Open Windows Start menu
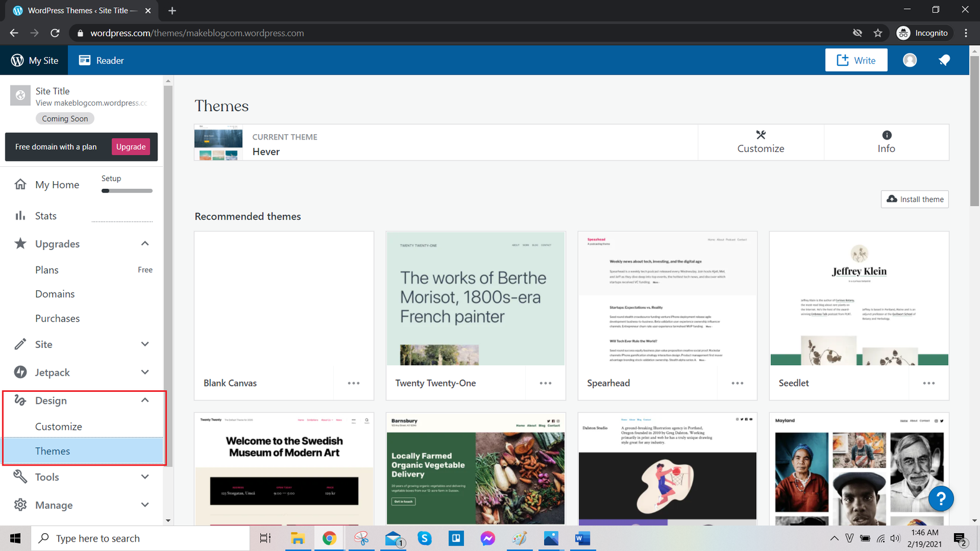Screen dimensions: 980x551 point(15,538)
